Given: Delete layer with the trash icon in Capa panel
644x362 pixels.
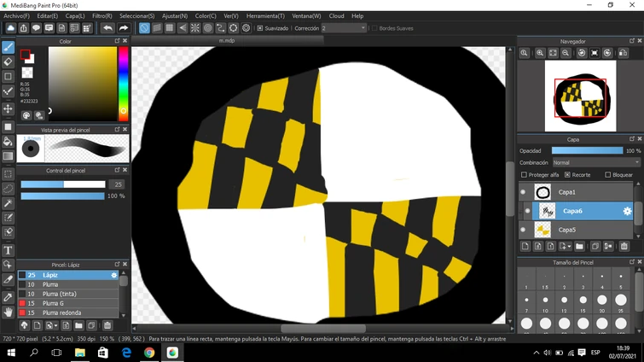Looking at the screenshot, I should 624,247.
